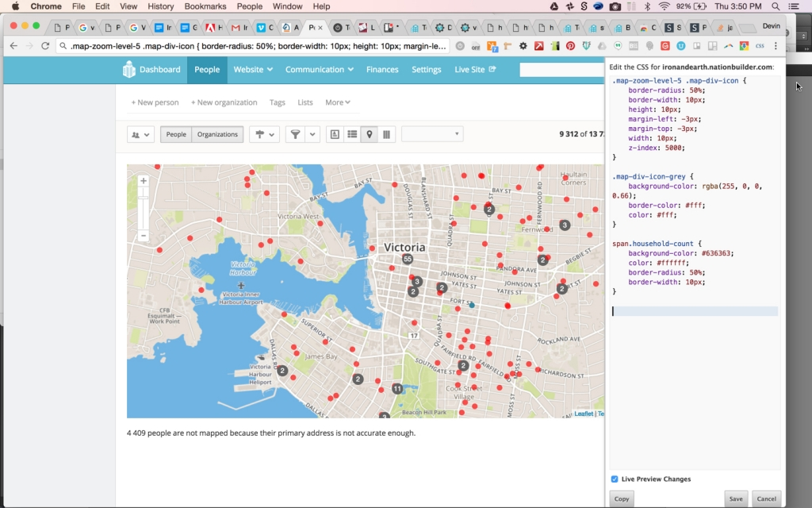Screen dimensions: 812x508
Task: Switch to list view icon
Action: point(352,134)
